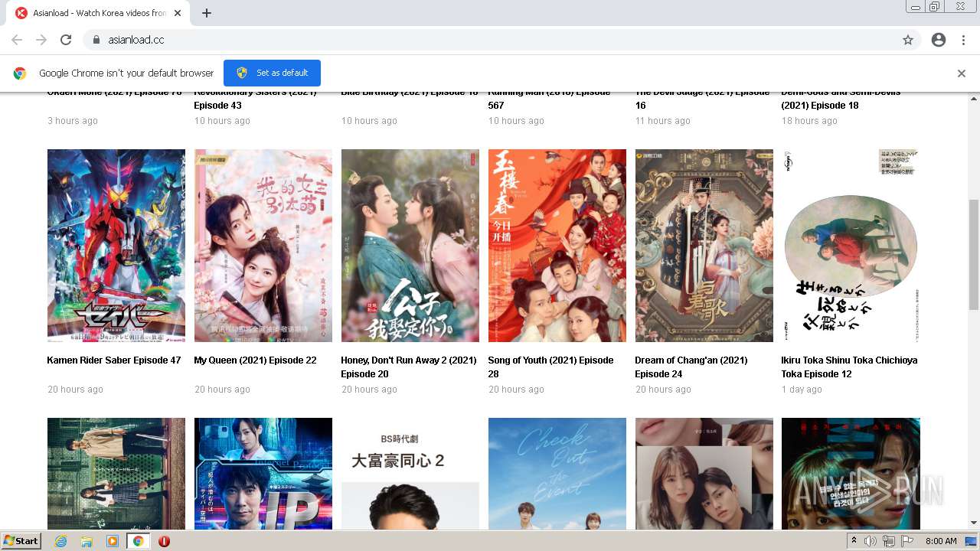Open the My Queen (2021) poster
This screenshot has width=980, height=551.
coord(263,246)
